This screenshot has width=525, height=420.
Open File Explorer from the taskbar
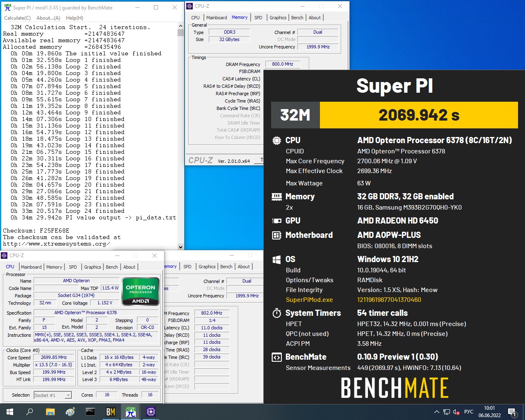coord(50,412)
